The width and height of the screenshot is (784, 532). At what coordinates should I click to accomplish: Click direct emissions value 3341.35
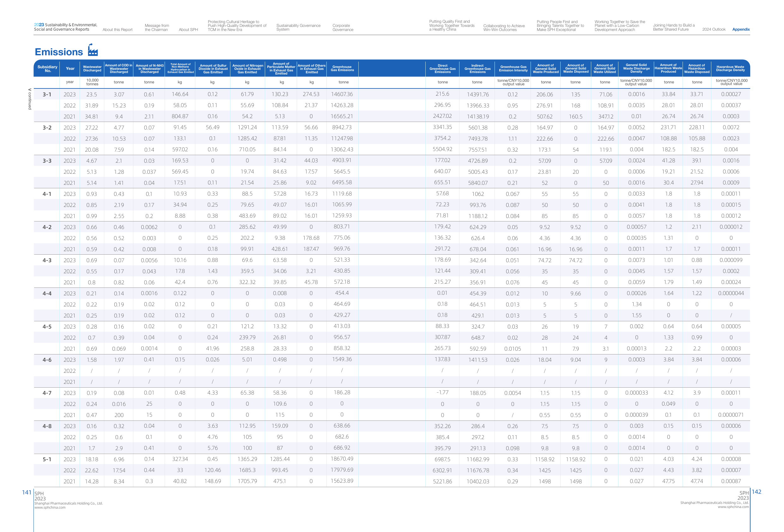click(x=442, y=127)
